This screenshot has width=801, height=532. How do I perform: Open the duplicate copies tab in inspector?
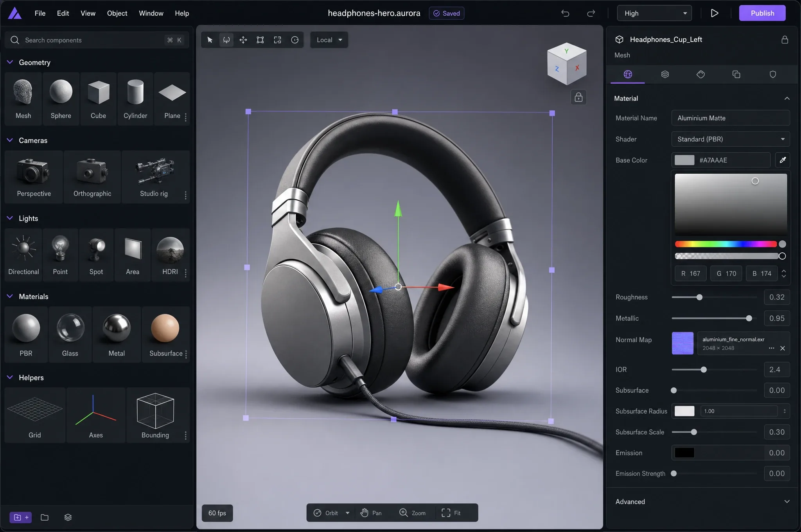(736, 74)
